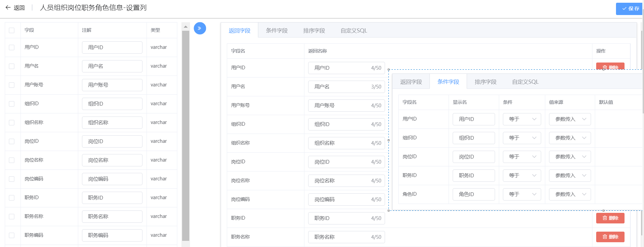
Task: Tick the 用户ID field checkbox
Action: coord(12,47)
